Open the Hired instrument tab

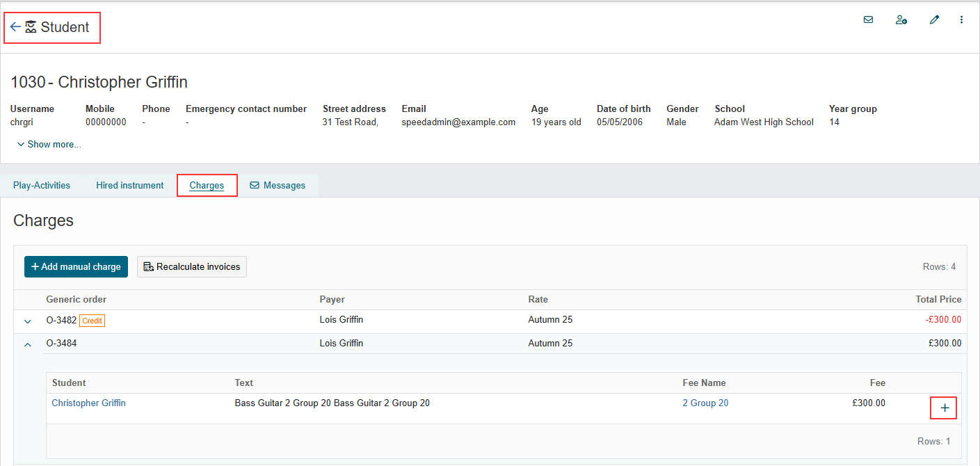[130, 185]
